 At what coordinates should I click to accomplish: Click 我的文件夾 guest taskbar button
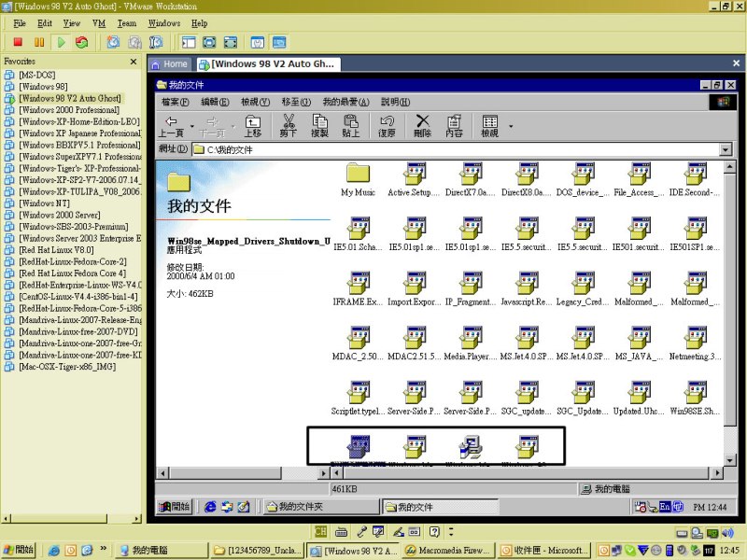[321, 507]
